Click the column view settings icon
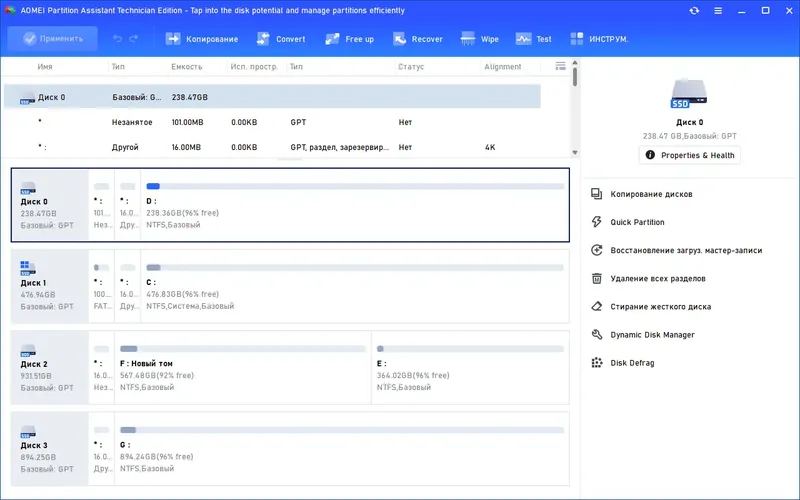The height and width of the screenshot is (500, 800). pyautogui.click(x=560, y=66)
